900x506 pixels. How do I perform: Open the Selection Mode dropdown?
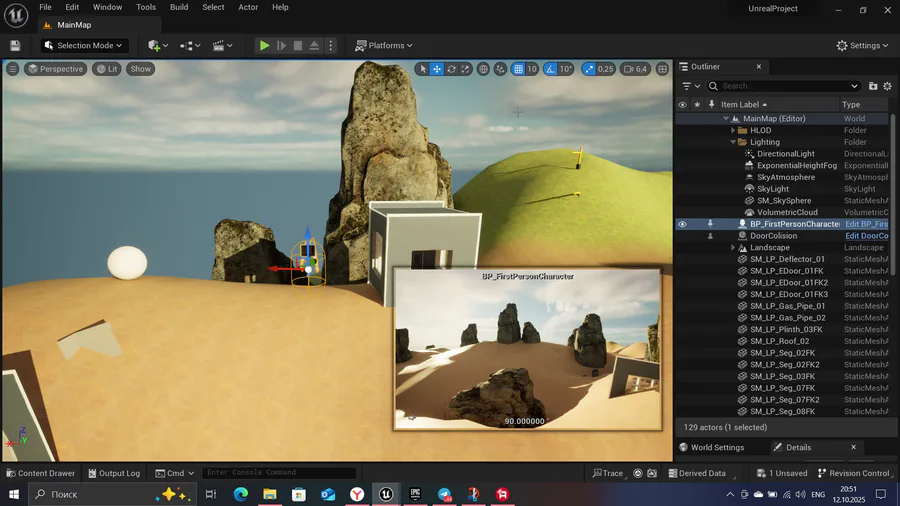coord(83,45)
